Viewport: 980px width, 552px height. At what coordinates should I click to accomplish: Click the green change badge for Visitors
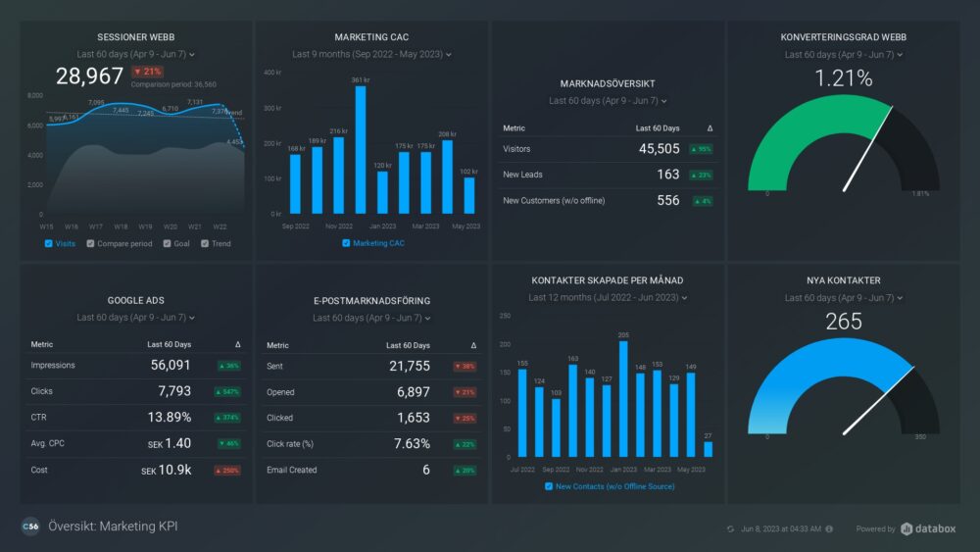click(700, 149)
